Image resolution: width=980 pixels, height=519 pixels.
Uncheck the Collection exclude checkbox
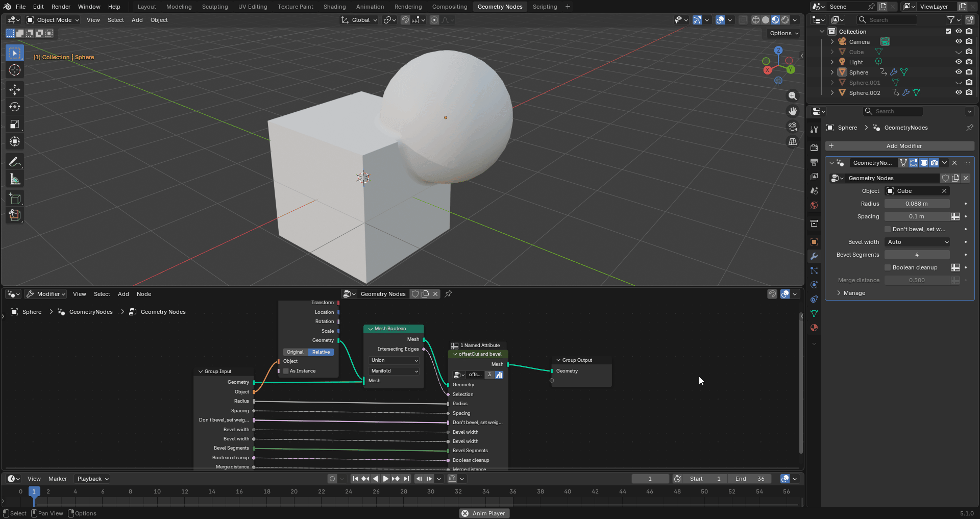[948, 32]
